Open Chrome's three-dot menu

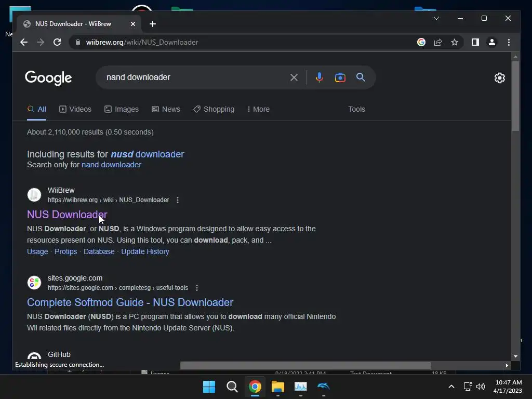(509, 42)
